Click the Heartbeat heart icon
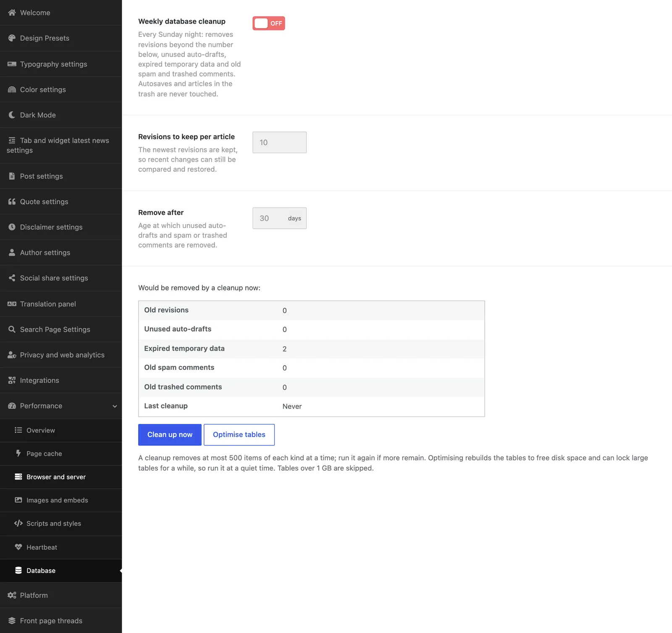The width and height of the screenshot is (672, 633). click(18, 547)
